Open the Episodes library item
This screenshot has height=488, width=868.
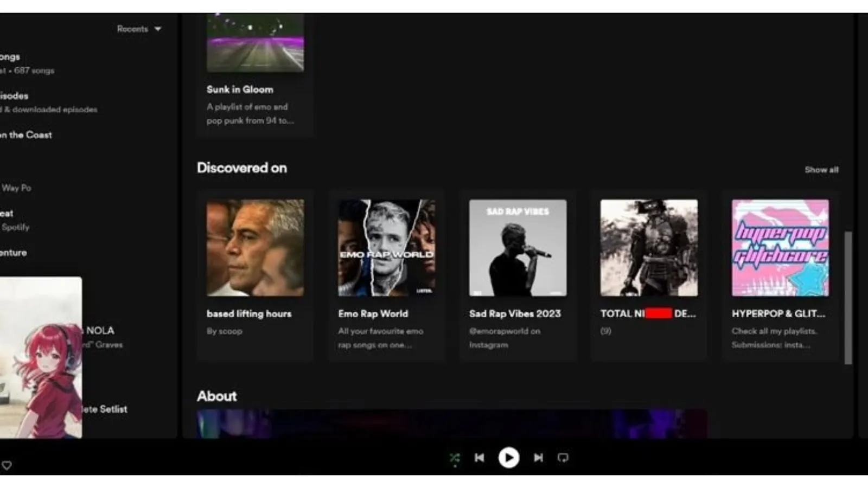(49, 102)
